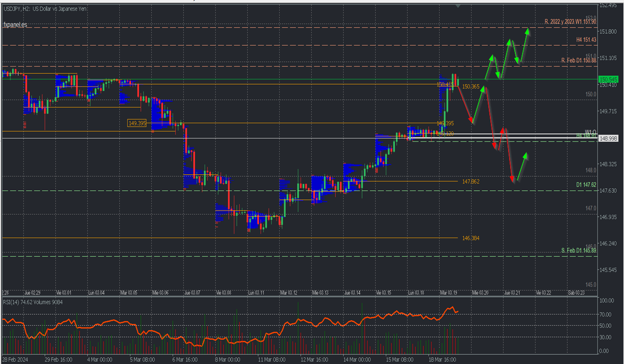Select the green 150.545 current price tag
Screen dimensions: 624x364
click(608, 80)
